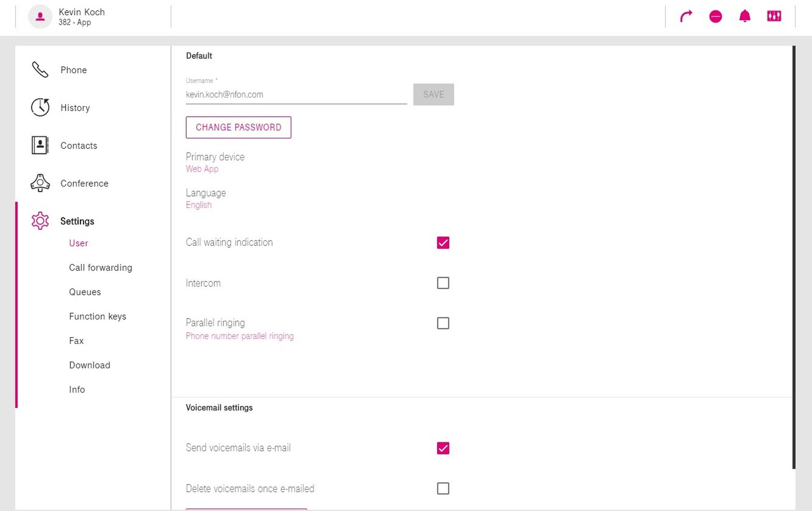This screenshot has width=812, height=511.
Task: Open the Phone handset icon
Action: pos(40,70)
